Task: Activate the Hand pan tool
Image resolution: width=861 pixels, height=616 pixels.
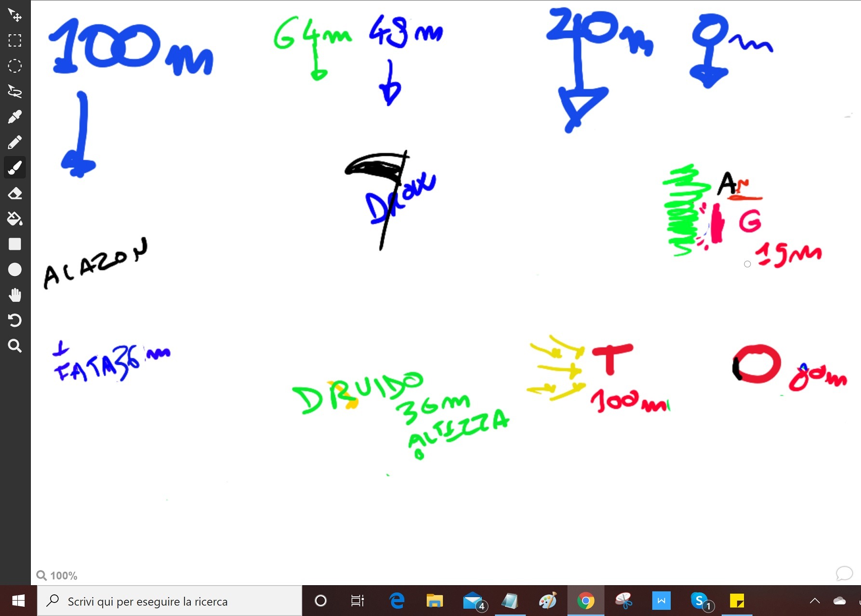Action: [15, 295]
